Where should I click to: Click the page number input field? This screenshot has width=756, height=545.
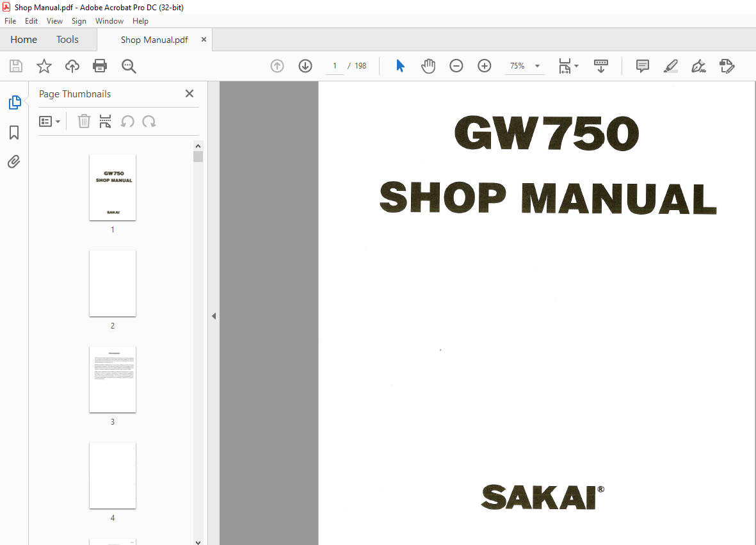[x=335, y=66]
